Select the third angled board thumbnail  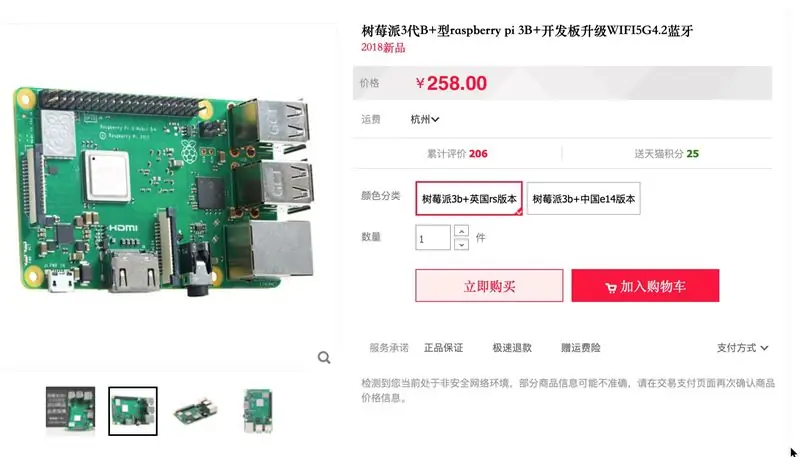[x=195, y=411]
